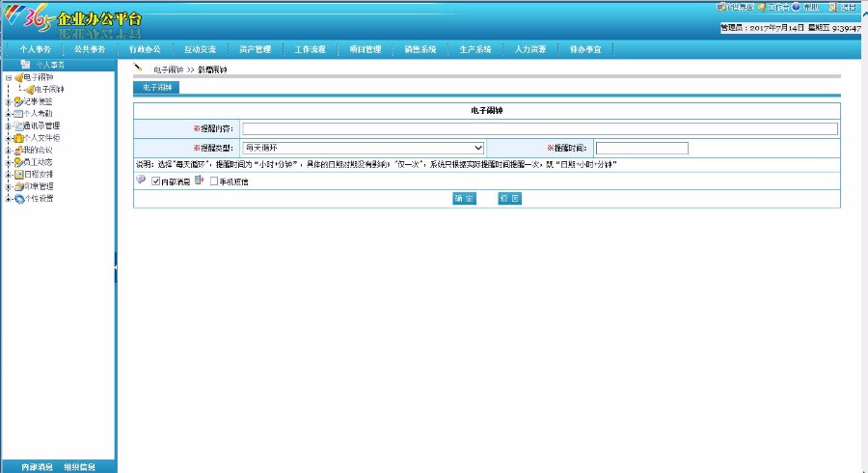The width and height of the screenshot is (868, 473).
Task: Open the 资产管理 menu
Action: click(x=256, y=49)
